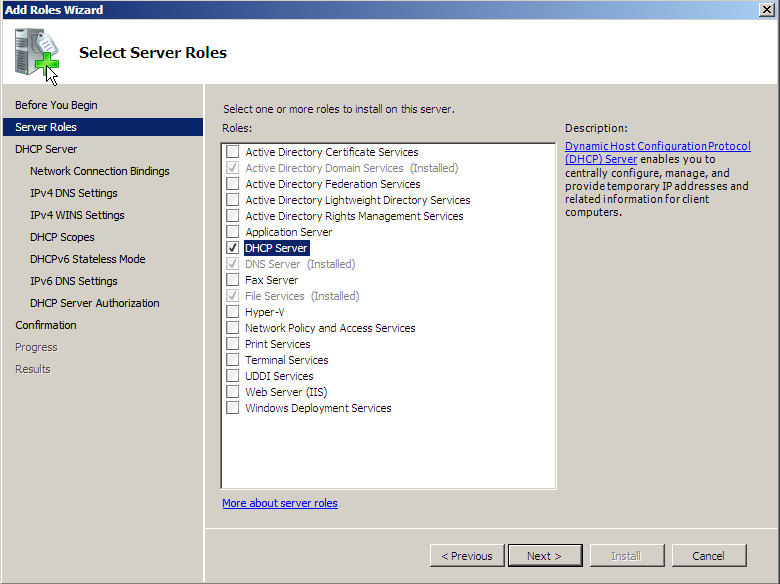
Task: Close the Add Roles Wizard window
Action: pyautogui.click(x=767, y=9)
